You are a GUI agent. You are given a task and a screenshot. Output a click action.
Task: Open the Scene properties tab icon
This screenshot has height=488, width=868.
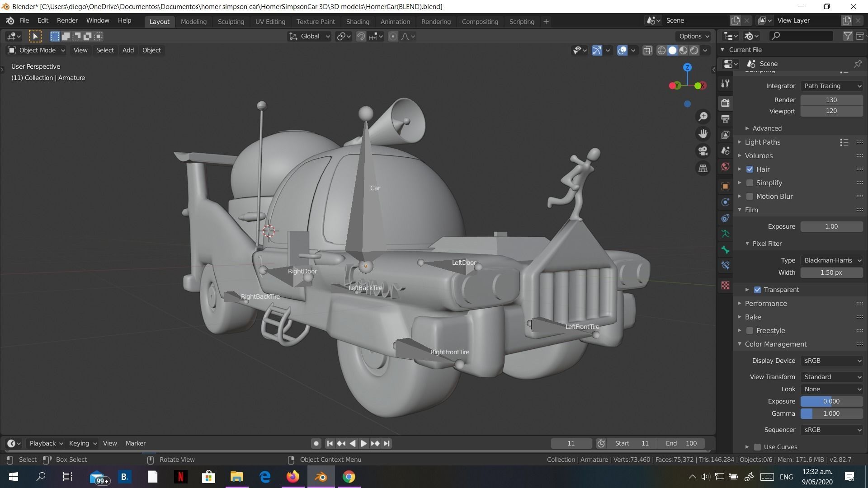click(x=725, y=150)
